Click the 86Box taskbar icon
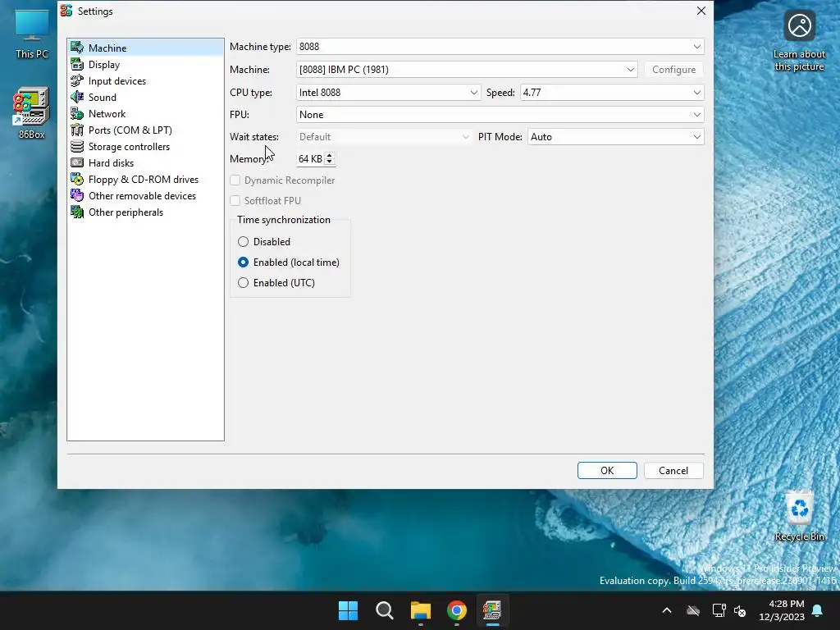Image resolution: width=840 pixels, height=630 pixels. pos(492,610)
